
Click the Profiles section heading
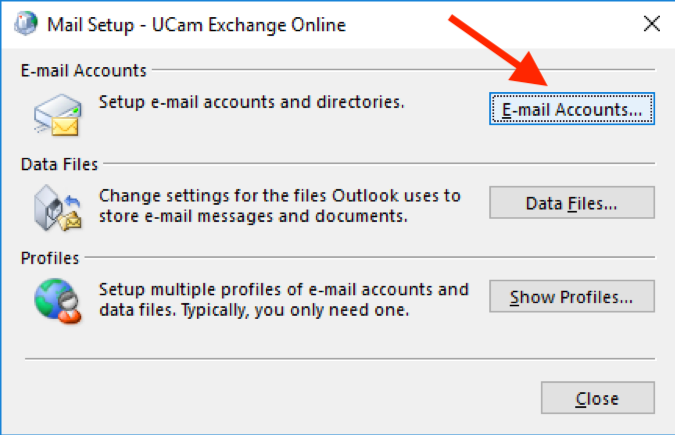[x=50, y=258]
